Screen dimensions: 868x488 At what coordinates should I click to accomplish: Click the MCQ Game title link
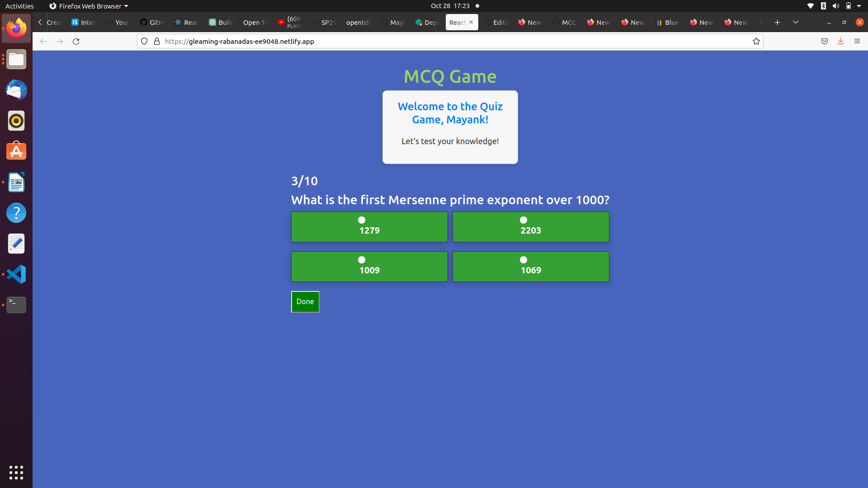click(x=449, y=76)
